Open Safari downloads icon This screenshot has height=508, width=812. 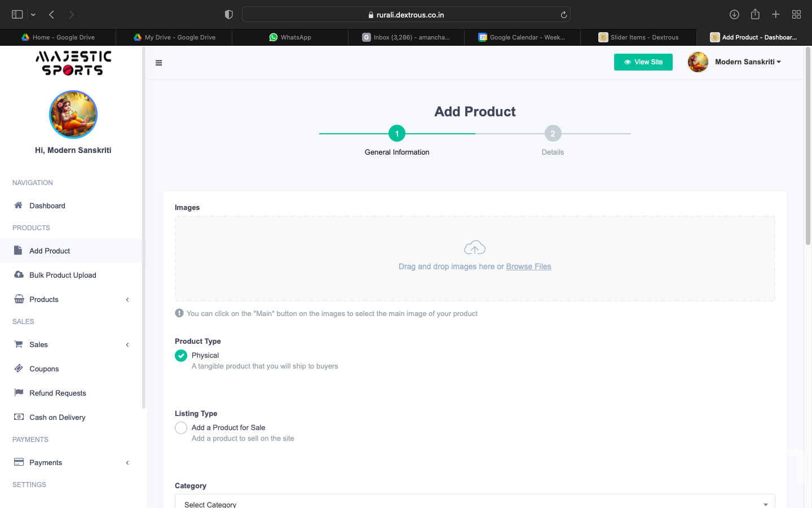tap(734, 15)
